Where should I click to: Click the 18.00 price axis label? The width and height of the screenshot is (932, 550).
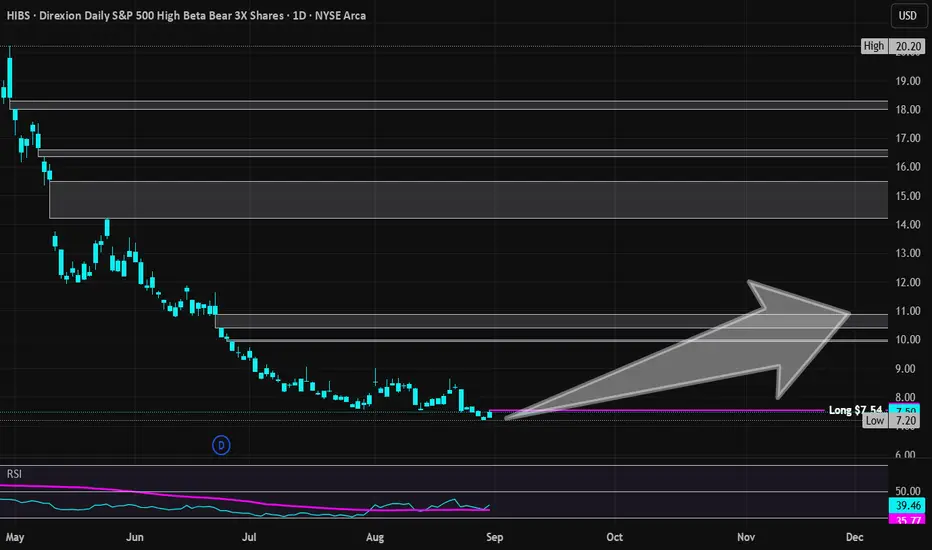click(x=908, y=109)
